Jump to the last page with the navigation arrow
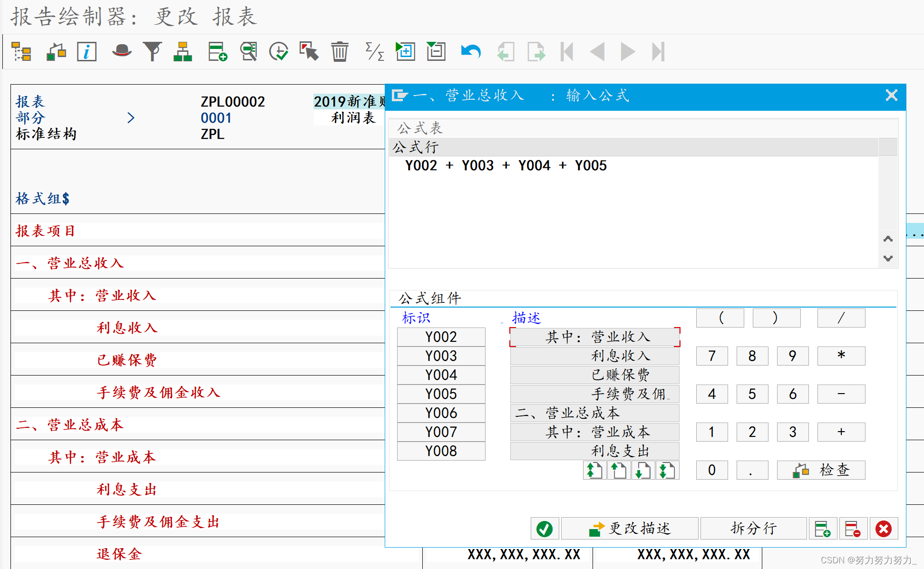 [x=659, y=51]
